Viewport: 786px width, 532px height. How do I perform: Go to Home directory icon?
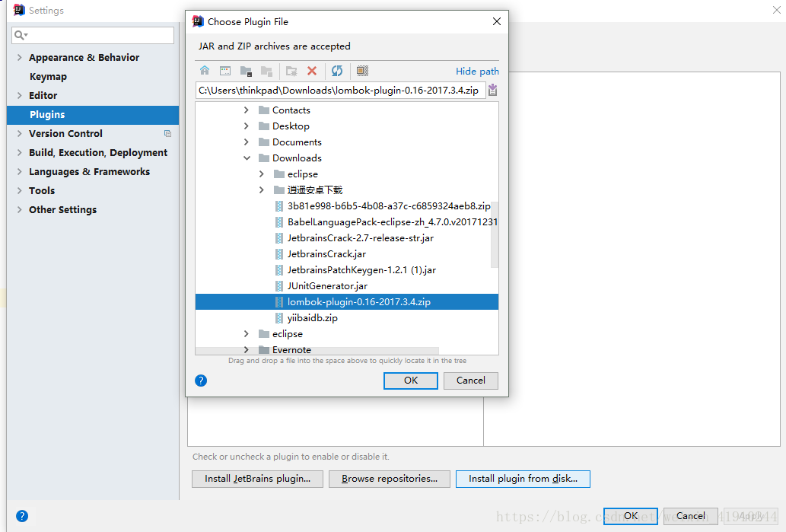pyautogui.click(x=205, y=71)
